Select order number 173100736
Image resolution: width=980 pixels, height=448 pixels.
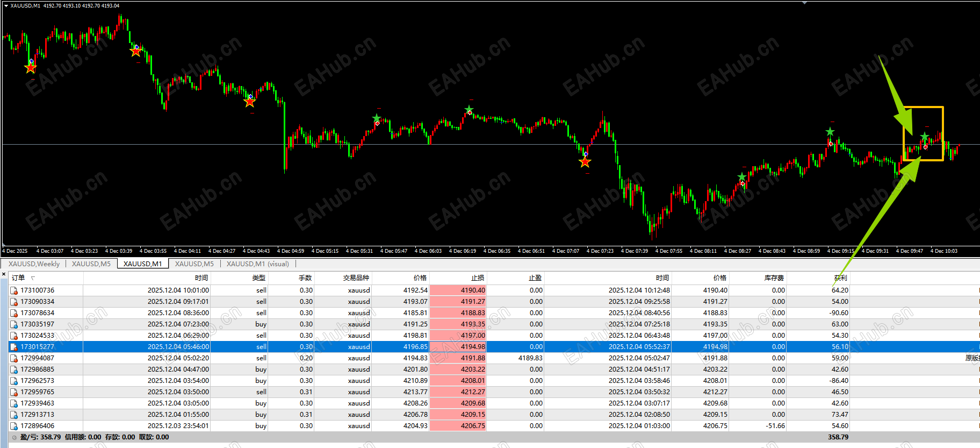coord(38,290)
